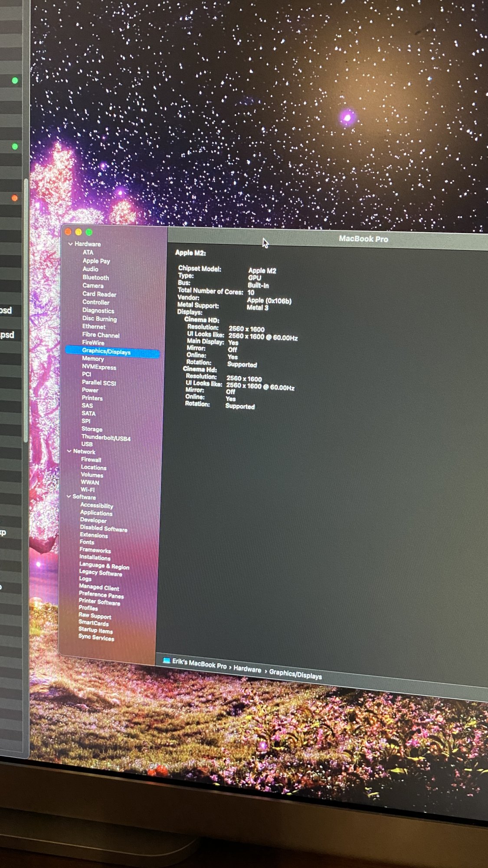Viewport: 488px width, 868px height.
Task: Select the Camera entry
Action: (x=93, y=286)
